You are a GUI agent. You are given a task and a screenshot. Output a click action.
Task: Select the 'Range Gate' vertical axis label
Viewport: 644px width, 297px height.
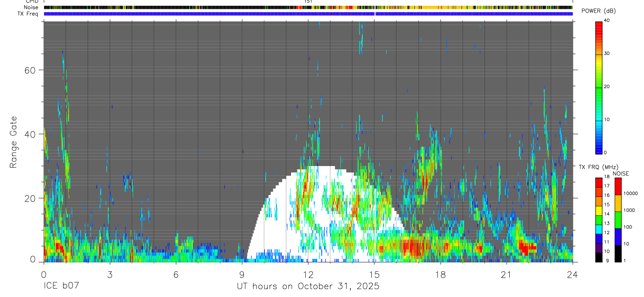(14, 142)
